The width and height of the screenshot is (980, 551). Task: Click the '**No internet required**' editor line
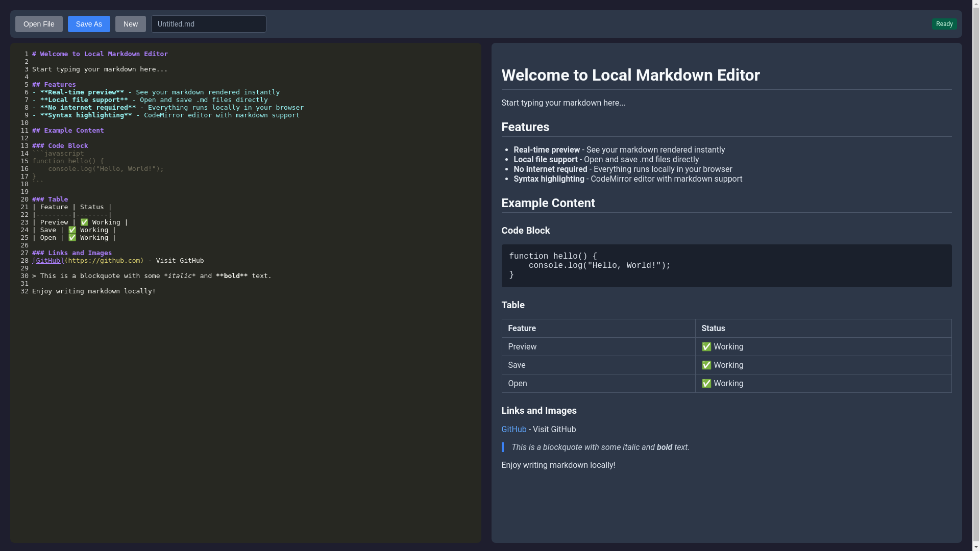[x=168, y=108]
